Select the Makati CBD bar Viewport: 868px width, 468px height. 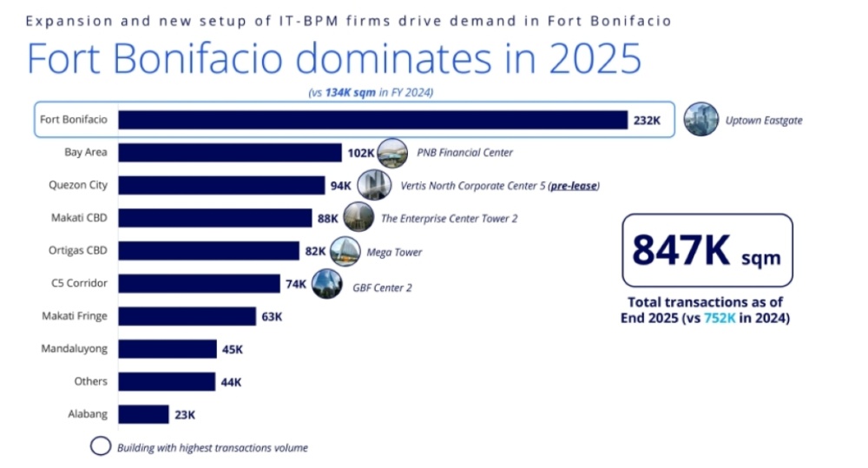pos(214,218)
